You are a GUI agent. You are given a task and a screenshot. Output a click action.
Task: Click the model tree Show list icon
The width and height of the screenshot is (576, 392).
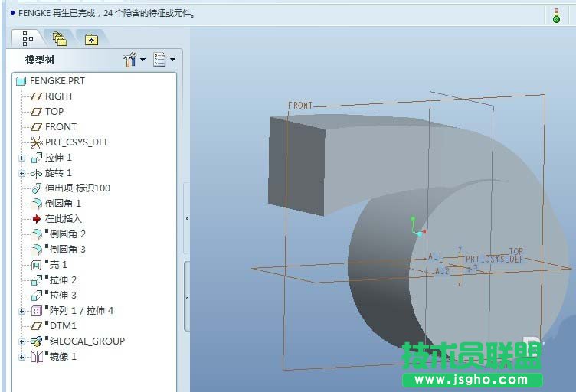(x=159, y=60)
